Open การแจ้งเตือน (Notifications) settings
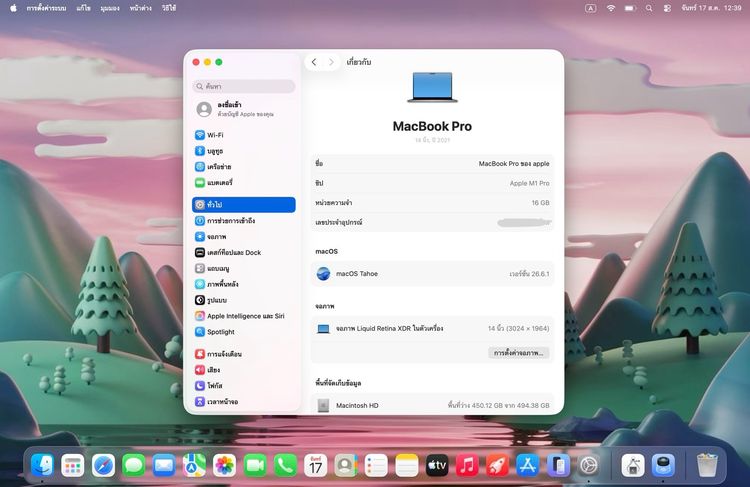The image size is (750, 487). (243, 354)
